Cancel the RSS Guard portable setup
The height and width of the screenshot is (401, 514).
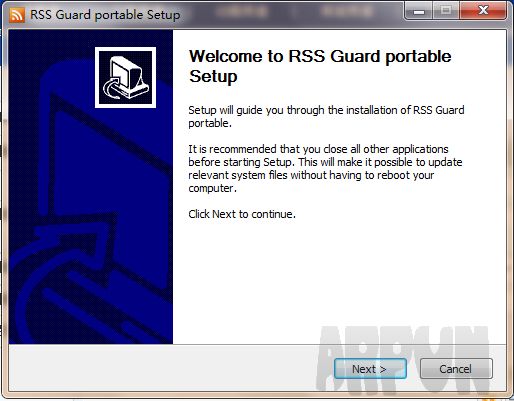[456, 369]
